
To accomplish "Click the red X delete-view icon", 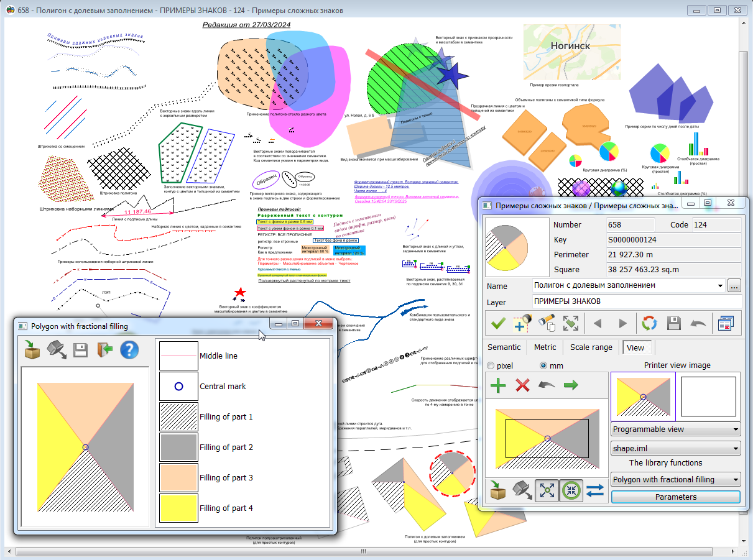I will click(522, 385).
